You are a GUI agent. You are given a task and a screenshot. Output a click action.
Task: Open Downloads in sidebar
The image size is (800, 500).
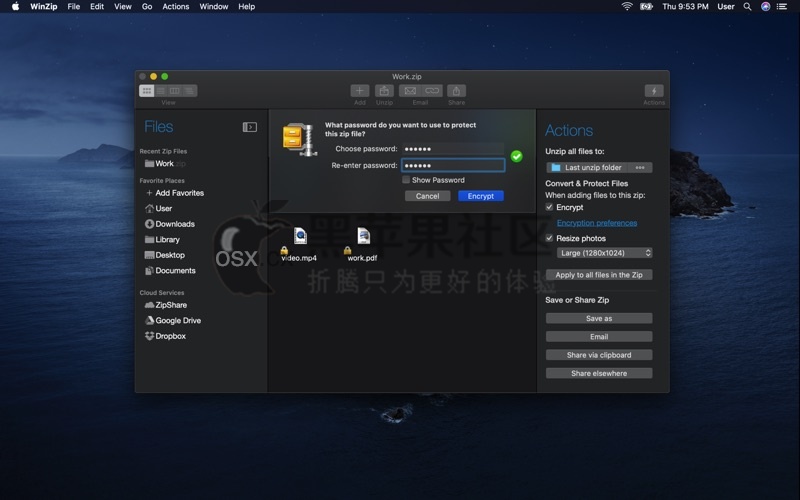click(170, 224)
